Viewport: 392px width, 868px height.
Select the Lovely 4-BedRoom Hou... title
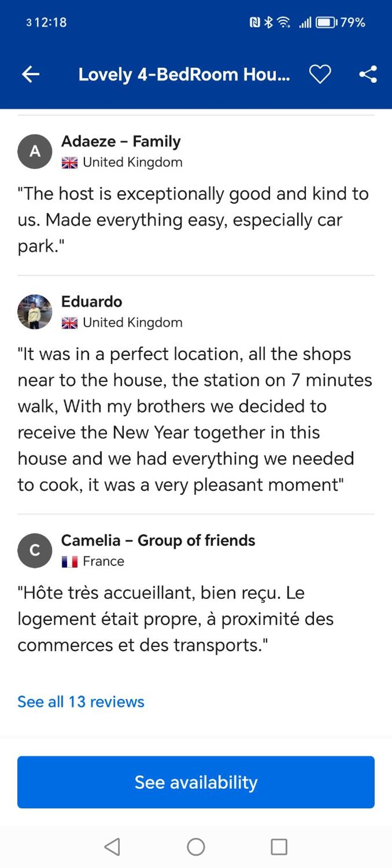click(184, 75)
